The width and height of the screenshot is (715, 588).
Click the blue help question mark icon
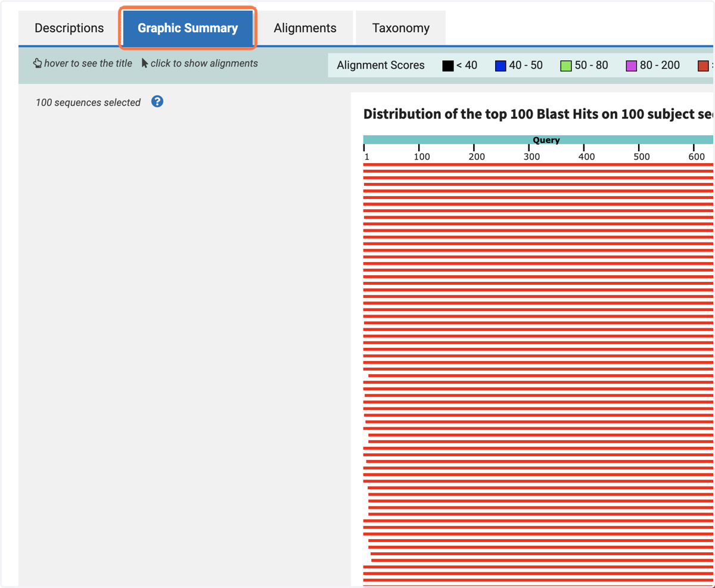tap(157, 101)
